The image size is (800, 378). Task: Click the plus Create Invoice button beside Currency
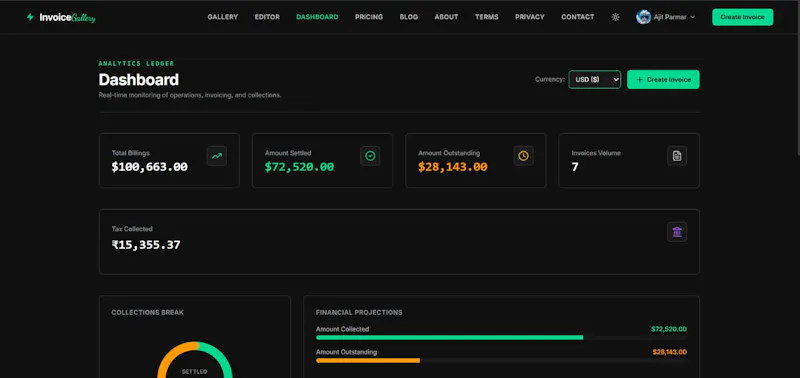click(x=663, y=80)
